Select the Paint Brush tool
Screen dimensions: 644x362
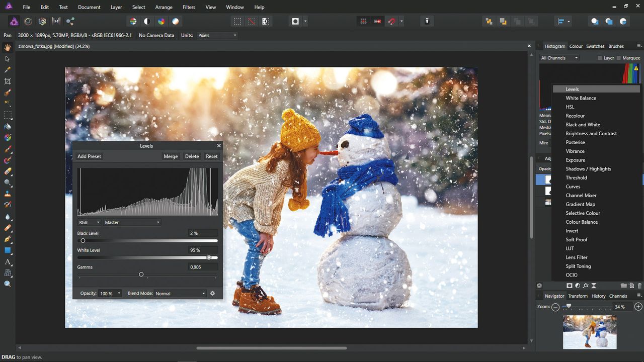pyautogui.click(x=8, y=149)
